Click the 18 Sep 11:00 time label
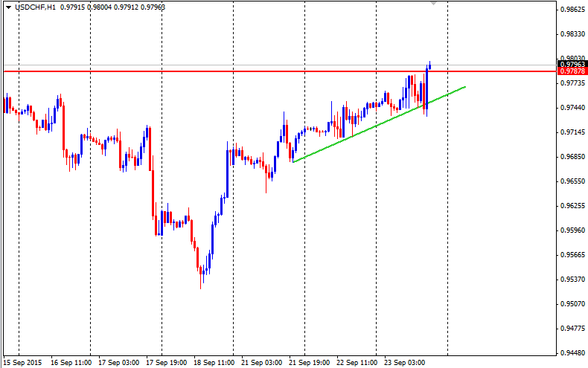The image size is (588, 368). [214, 363]
